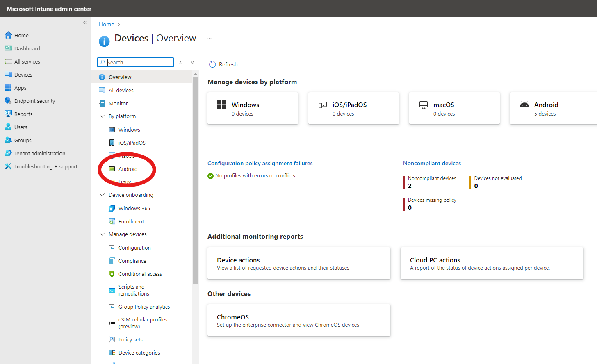597x364 pixels.
Task: Click the Devices missing policy count
Action: click(x=410, y=208)
